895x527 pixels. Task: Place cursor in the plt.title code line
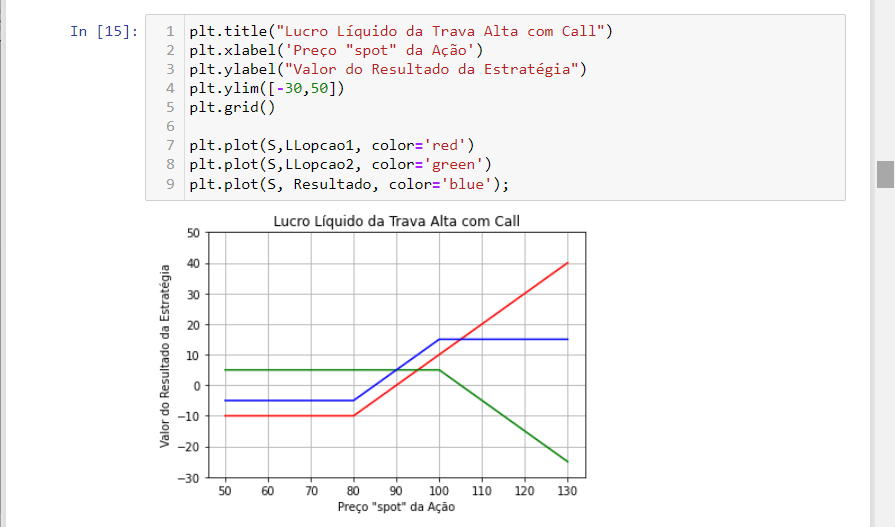point(400,31)
